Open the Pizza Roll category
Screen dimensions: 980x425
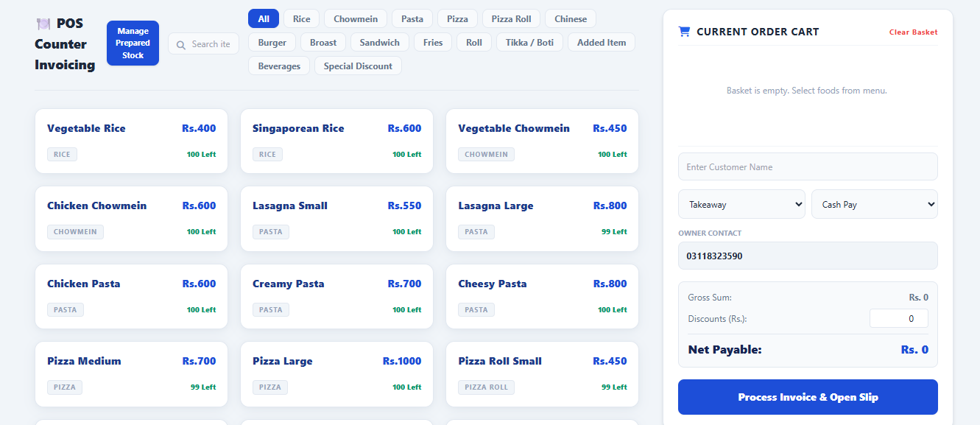click(x=511, y=18)
